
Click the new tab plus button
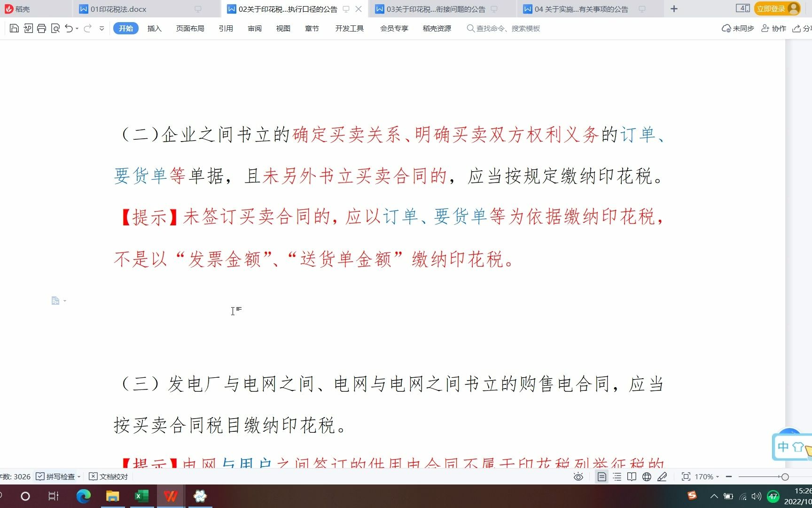[674, 9]
